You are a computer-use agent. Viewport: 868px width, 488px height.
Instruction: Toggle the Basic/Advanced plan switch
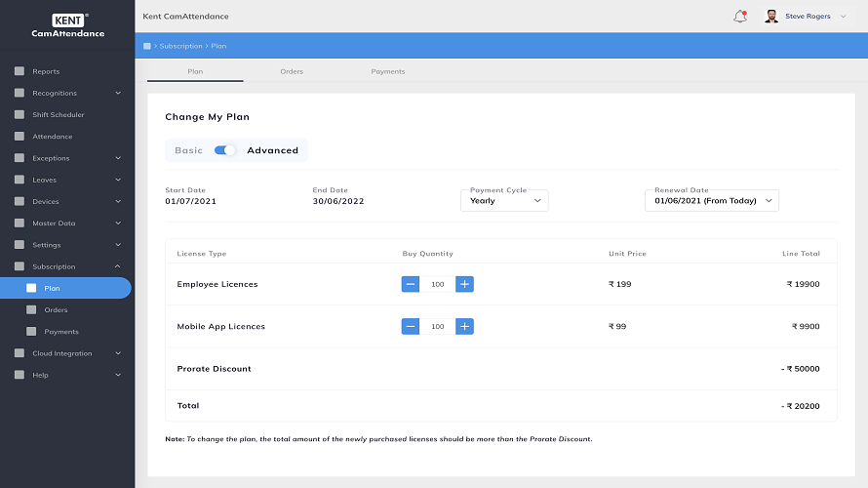(x=225, y=150)
